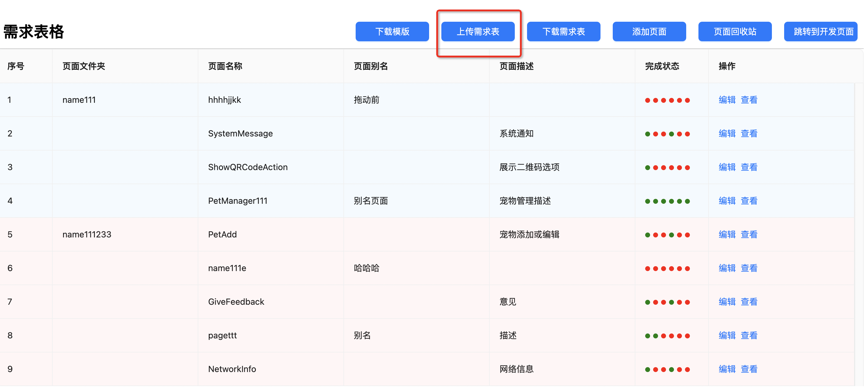
Task: Click first status dot in PetManager111 row
Action: click(x=647, y=201)
